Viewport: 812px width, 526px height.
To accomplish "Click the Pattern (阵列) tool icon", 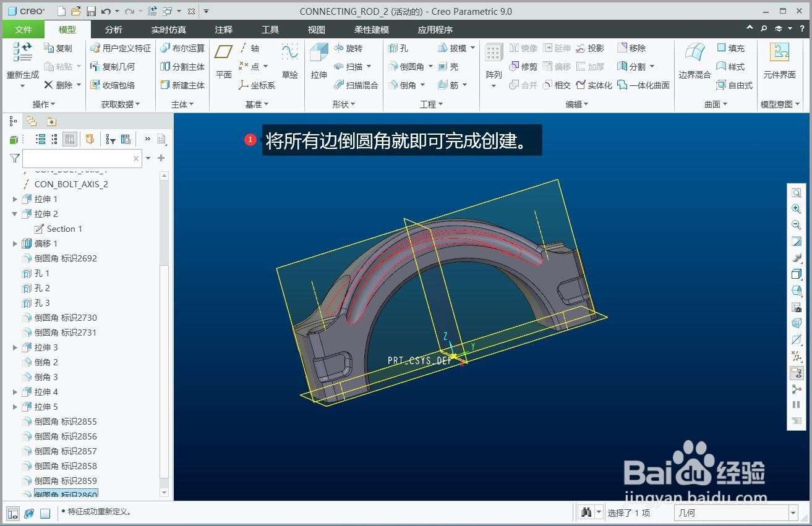I will tap(494, 52).
